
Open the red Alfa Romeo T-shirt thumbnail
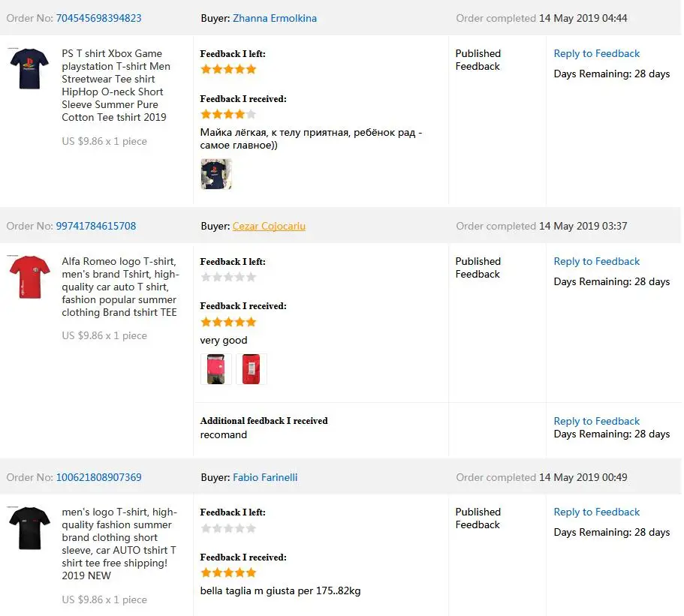29,277
